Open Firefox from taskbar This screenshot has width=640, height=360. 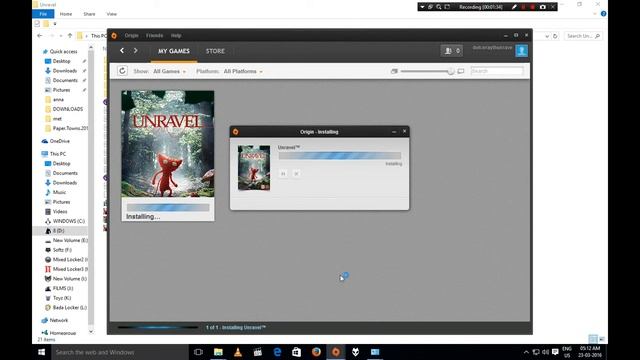click(316, 352)
